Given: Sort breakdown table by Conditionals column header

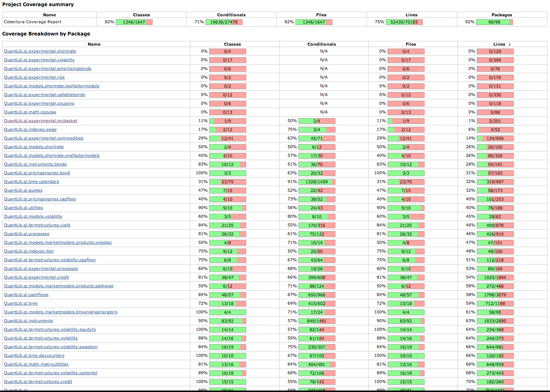Looking at the screenshot, I should coord(322,44).
